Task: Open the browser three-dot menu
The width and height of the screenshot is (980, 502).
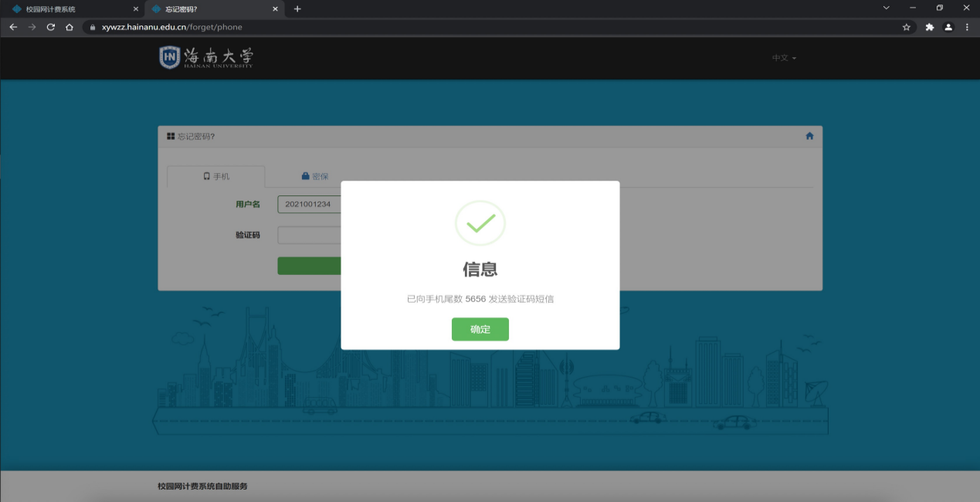Action: point(967,27)
